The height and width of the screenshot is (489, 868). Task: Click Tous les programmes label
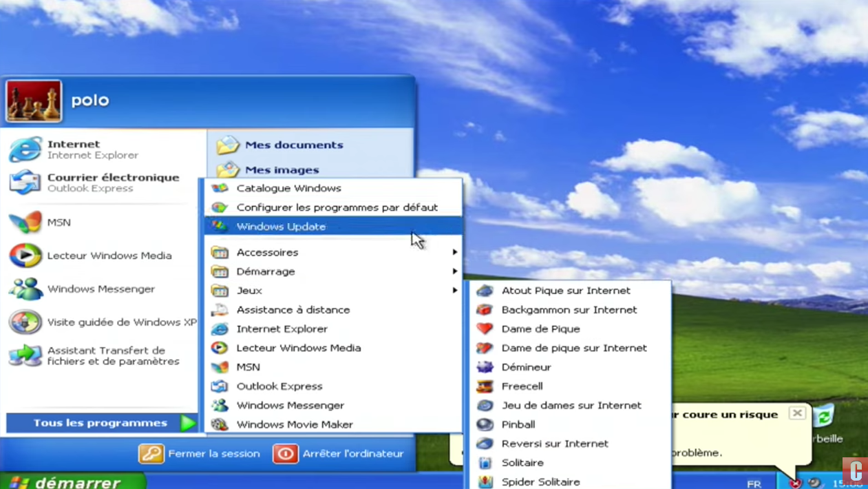[100, 423]
